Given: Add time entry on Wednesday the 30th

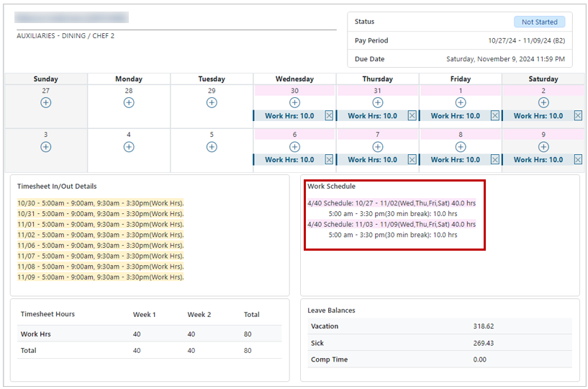Looking at the screenshot, I should [x=294, y=102].
